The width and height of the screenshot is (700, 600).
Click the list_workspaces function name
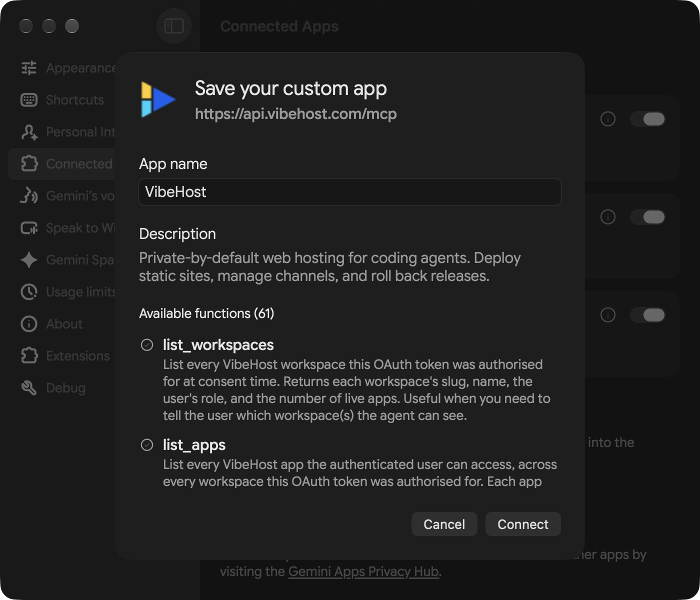tap(218, 345)
